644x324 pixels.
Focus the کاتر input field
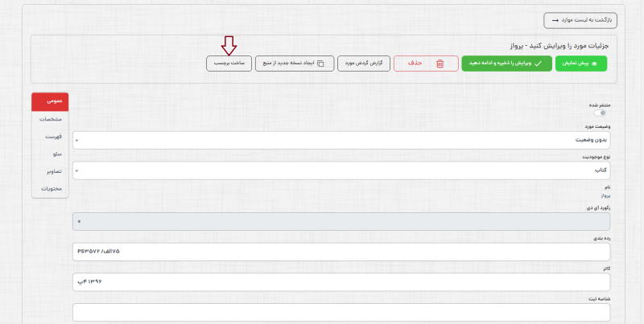(341, 282)
